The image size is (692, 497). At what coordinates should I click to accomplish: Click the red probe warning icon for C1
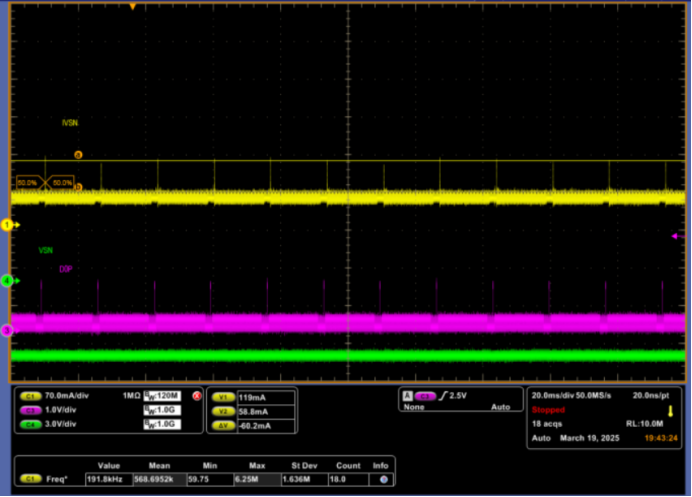coord(197,396)
